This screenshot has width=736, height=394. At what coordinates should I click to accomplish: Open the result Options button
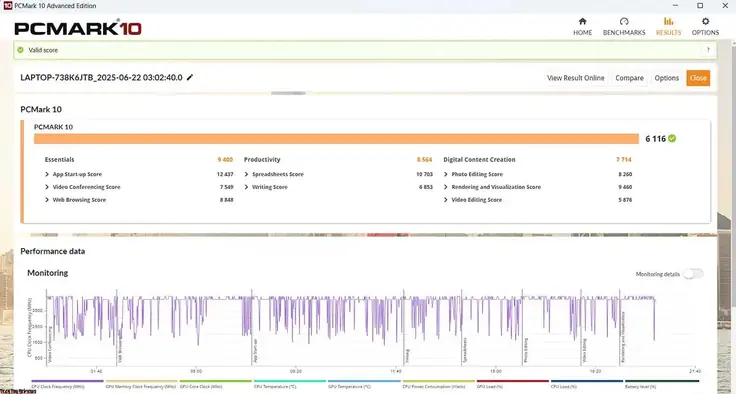(667, 78)
